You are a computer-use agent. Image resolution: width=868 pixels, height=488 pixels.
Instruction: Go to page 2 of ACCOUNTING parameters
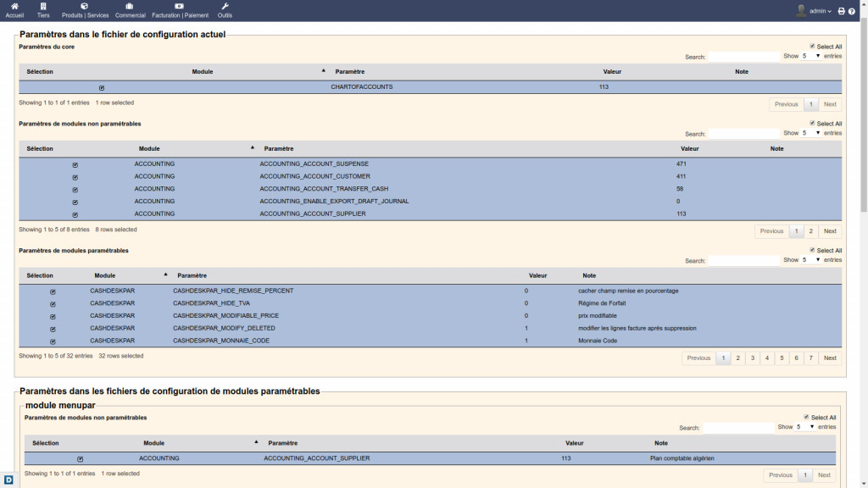coord(810,230)
